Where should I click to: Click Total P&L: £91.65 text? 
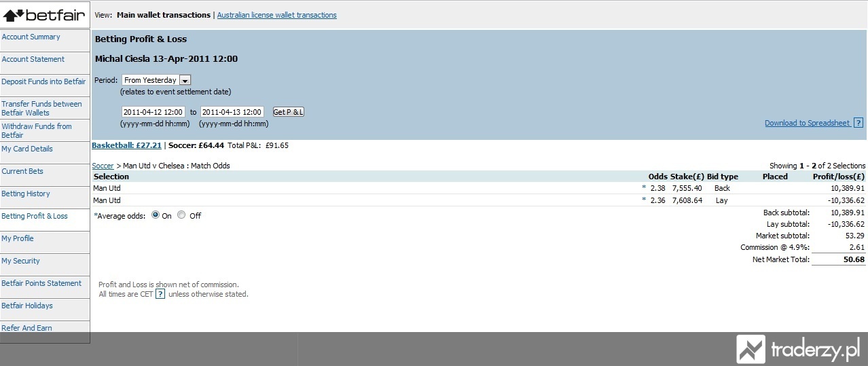[x=258, y=145]
